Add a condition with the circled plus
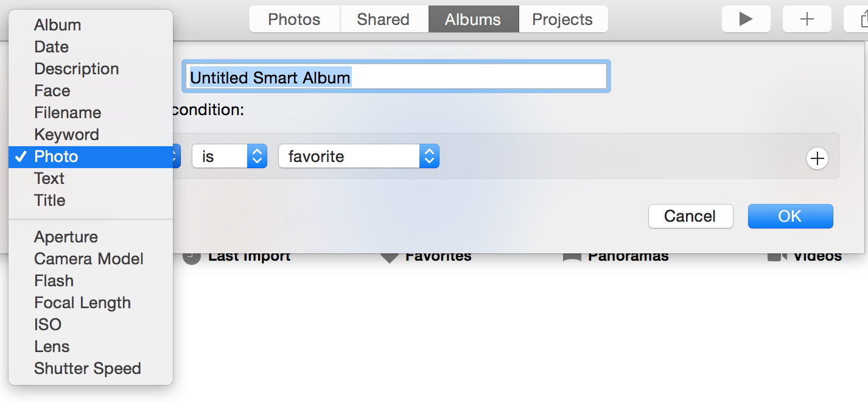Screen dimensions: 868x402 tap(817, 158)
